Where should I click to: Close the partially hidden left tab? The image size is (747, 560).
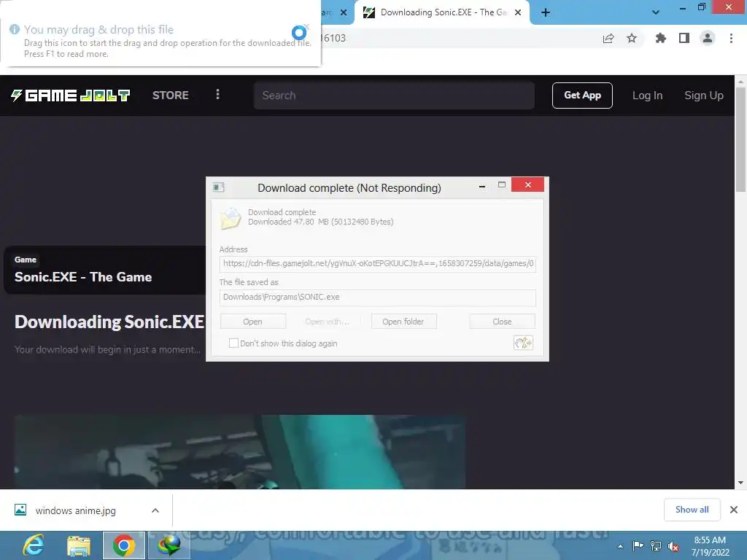(344, 13)
